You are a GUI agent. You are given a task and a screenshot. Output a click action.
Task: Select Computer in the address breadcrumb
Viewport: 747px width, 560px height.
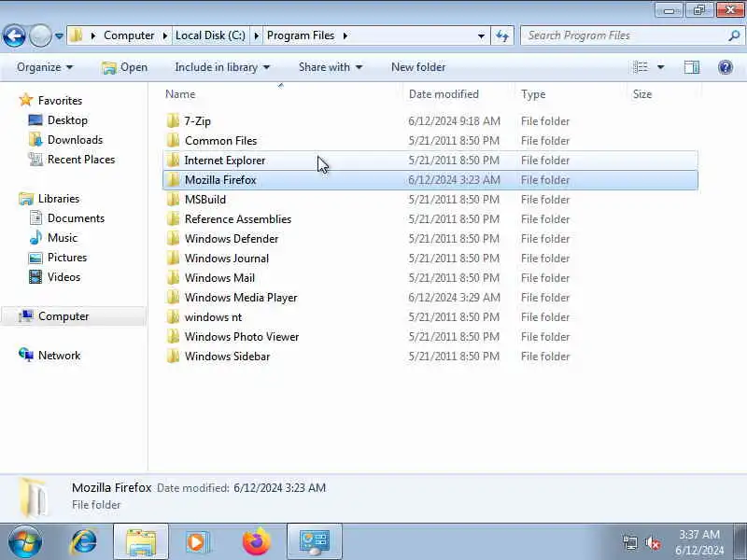pyautogui.click(x=129, y=35)
